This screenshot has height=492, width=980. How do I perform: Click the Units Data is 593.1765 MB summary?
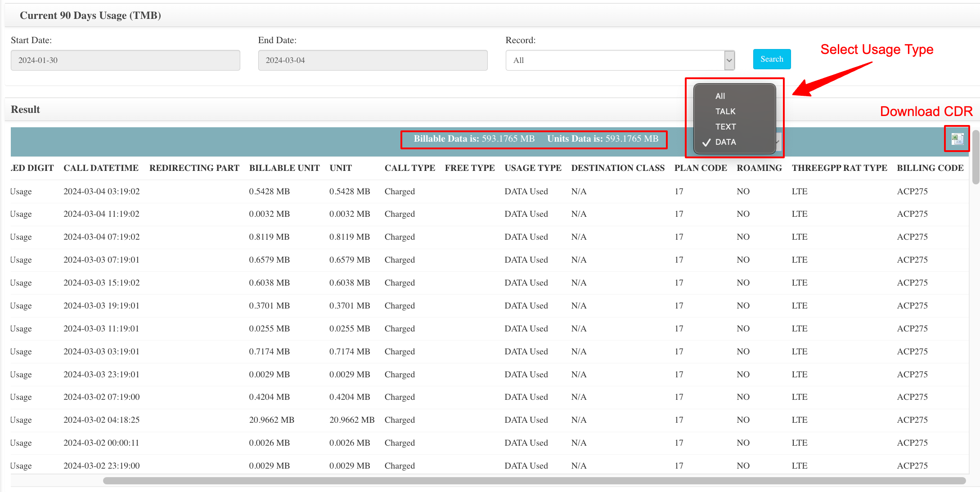point(603,139)
